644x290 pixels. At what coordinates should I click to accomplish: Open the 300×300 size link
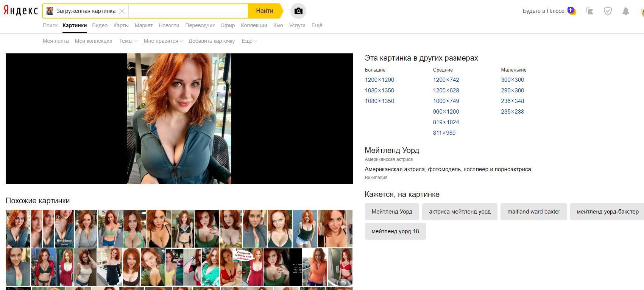click(x=513, y=80)
